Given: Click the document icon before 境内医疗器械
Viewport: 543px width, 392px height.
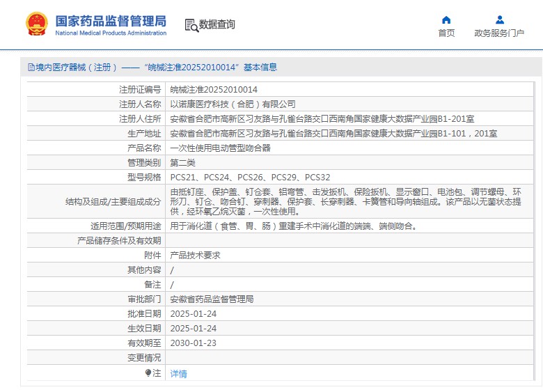Looking at the screenshot, I should (x=31, y=67).
